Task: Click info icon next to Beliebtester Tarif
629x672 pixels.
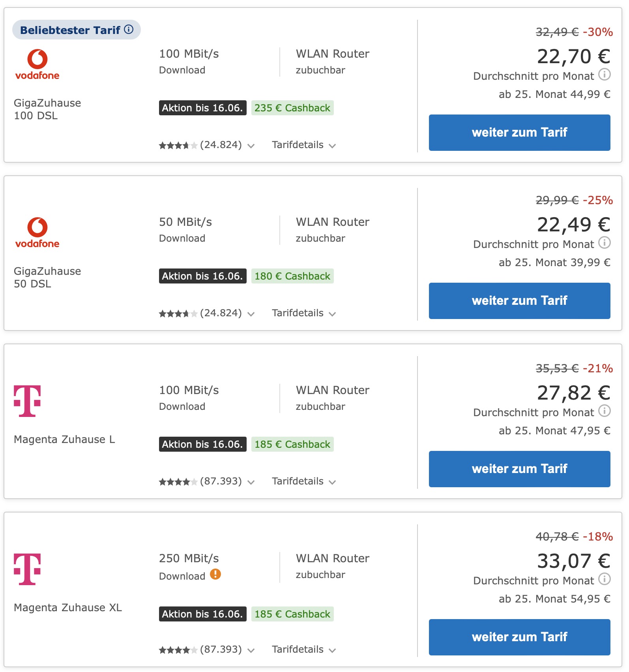Action: (x=129, y=30)
